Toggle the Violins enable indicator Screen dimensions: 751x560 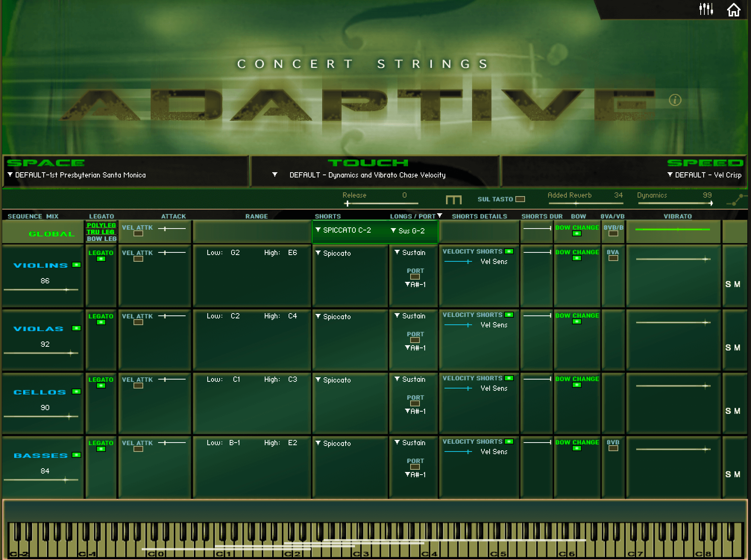coord(76,265)
